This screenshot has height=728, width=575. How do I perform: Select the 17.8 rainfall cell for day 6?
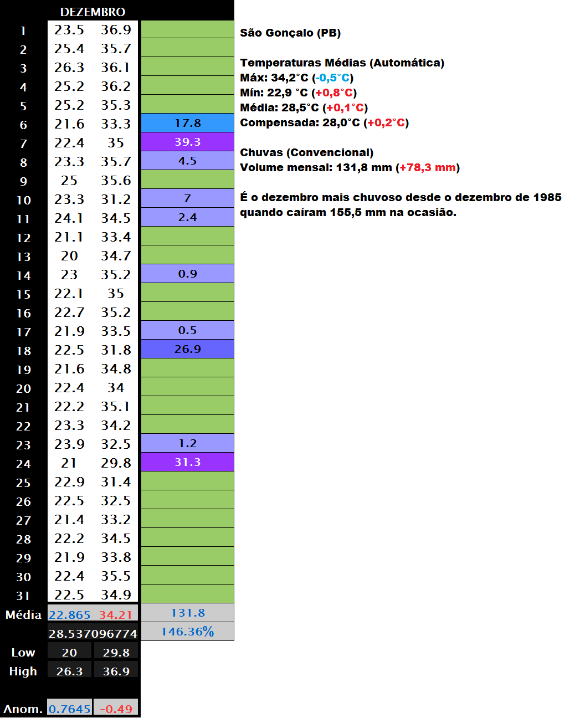tap(187, 123)
